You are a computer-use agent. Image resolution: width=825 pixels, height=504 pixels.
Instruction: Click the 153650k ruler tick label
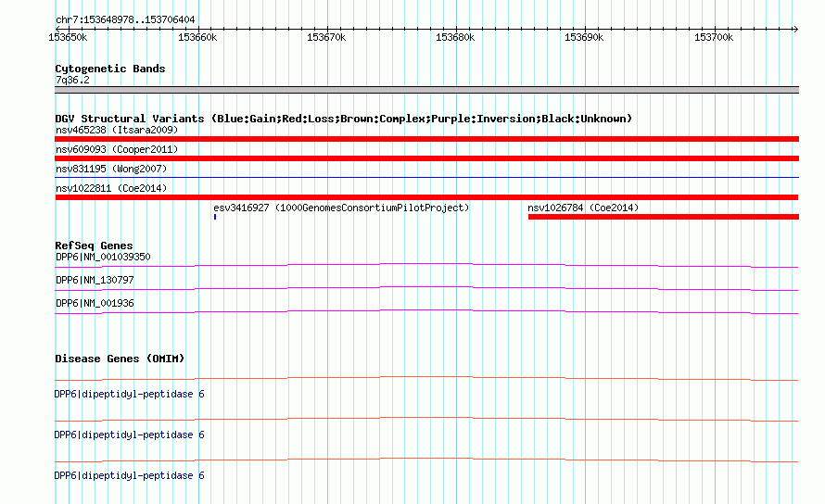coord(68,37)
